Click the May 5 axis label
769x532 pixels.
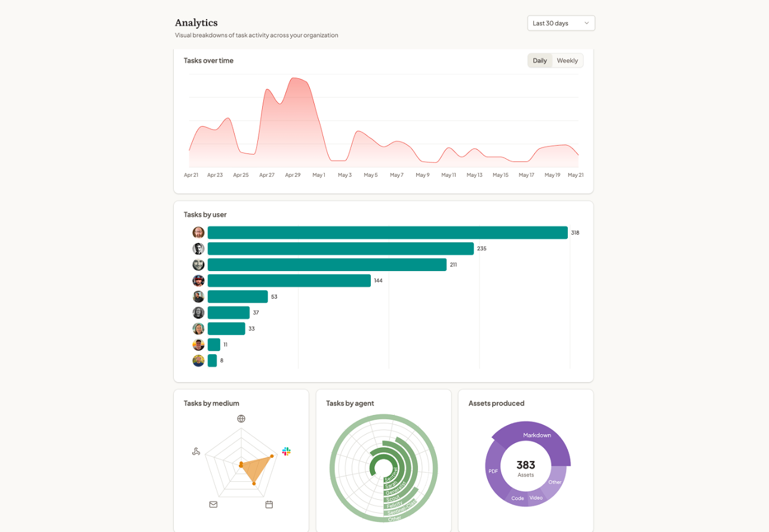pos(371,175)
